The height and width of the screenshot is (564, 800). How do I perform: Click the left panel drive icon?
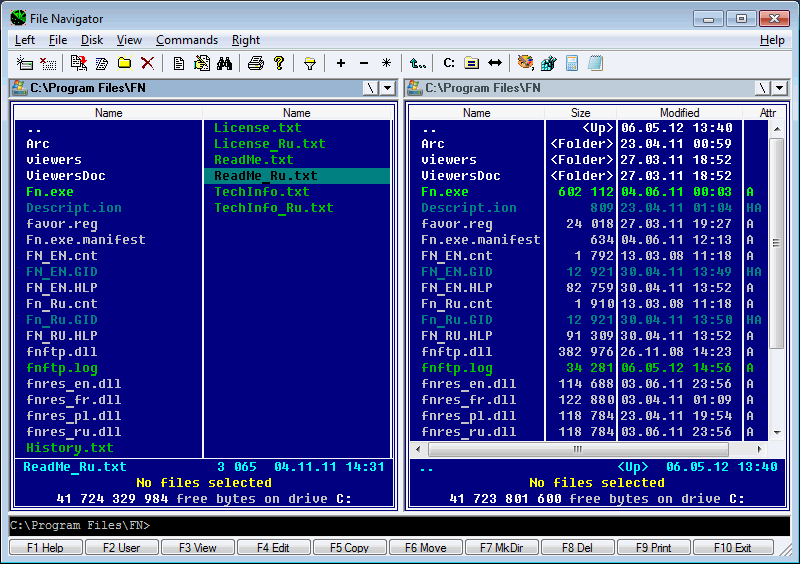tap(19, 88)
